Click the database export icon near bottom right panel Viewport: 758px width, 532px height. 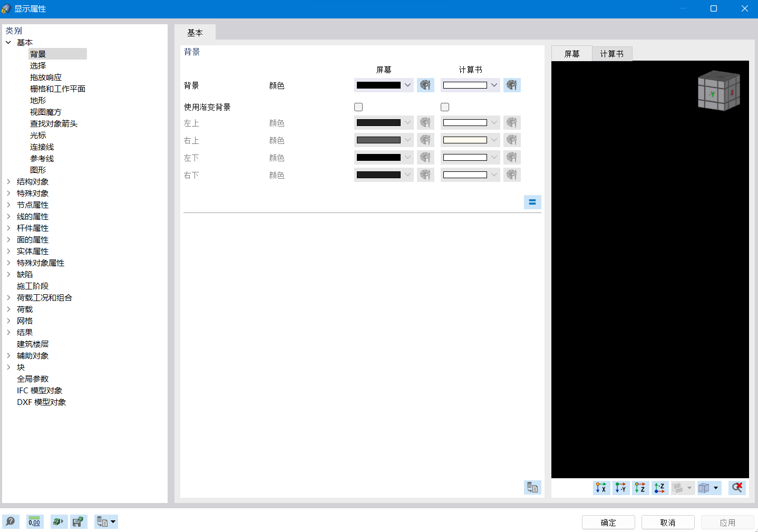pos(532,488)
